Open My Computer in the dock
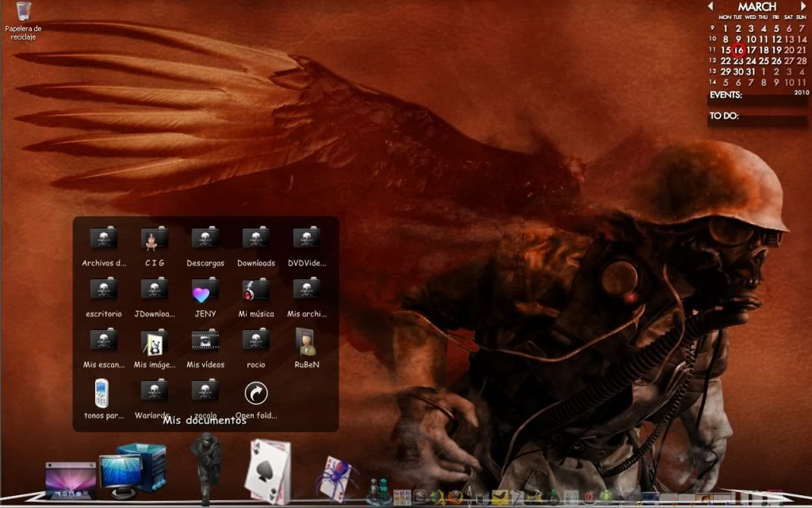Screen dimensions: 812x508 [133, 471]
